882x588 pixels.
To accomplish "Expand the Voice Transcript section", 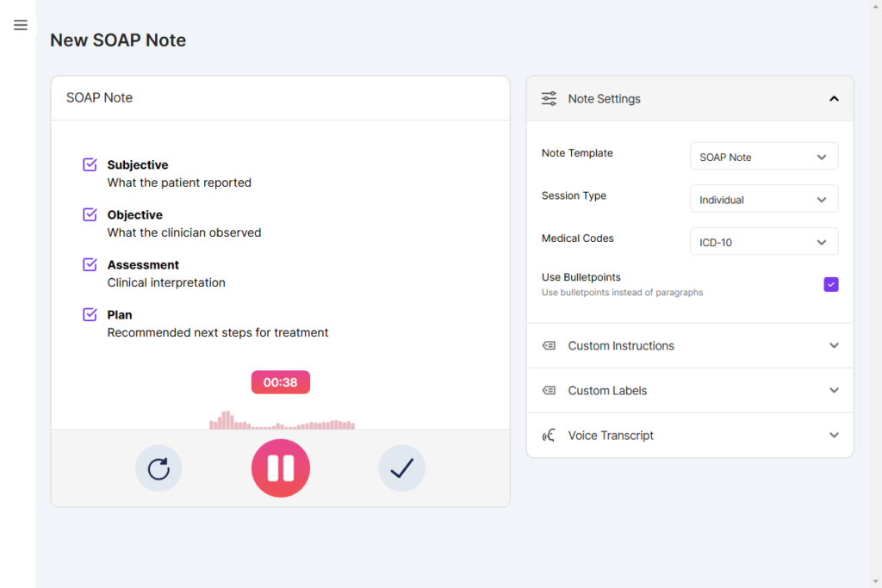I will [x=833, y=435].
